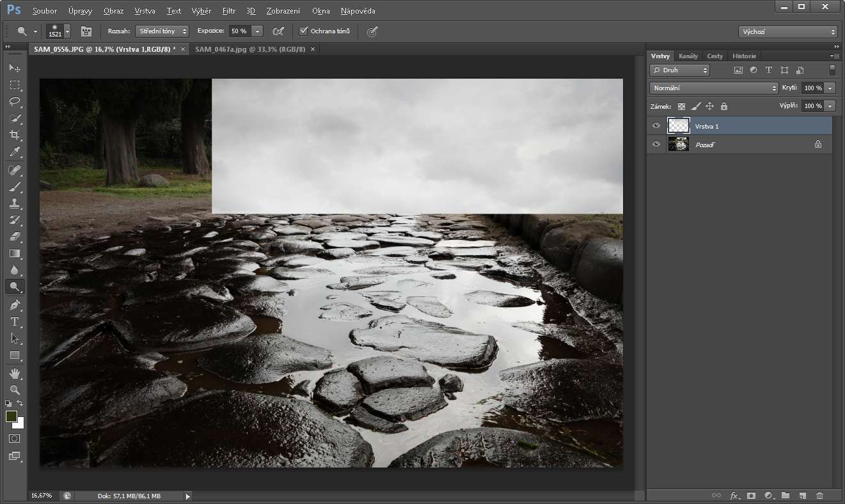Select the Eraser tool
The width and height of the screenshot is (845, 504).
[x=14, y=236]
